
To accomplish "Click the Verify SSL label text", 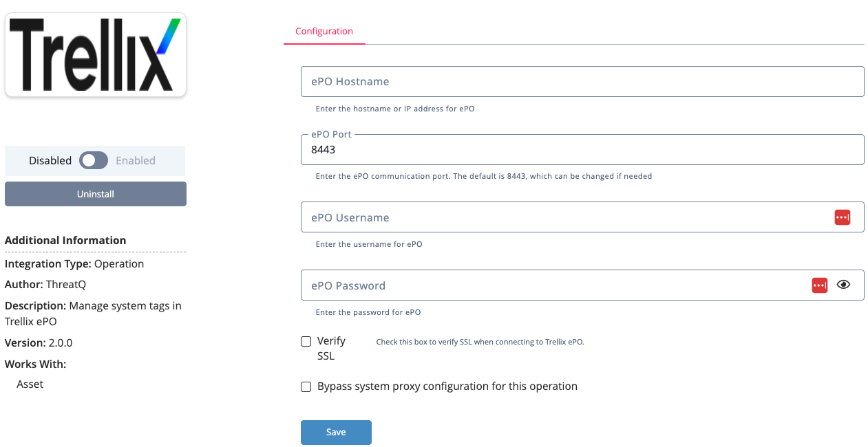I will click(331, 348).
